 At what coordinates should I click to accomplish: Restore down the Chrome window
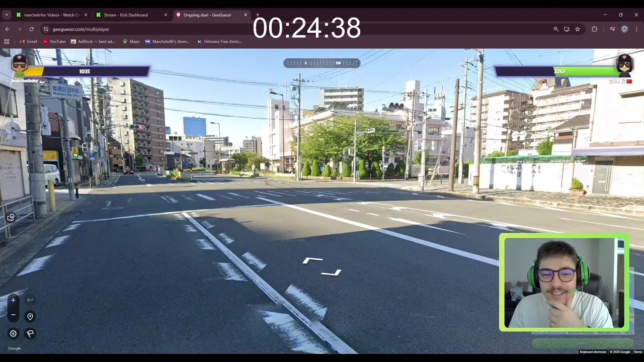click(x=621, y=15)
